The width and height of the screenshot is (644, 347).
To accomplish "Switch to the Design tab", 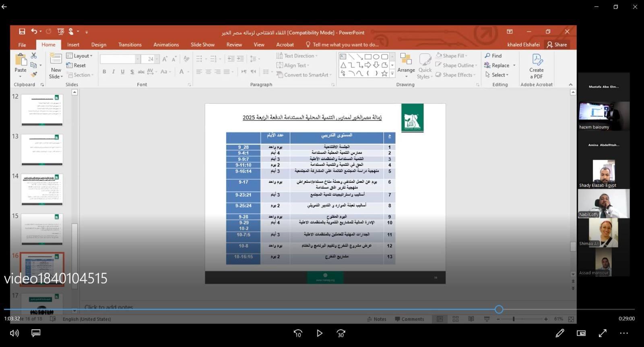I will click(99, 45).
